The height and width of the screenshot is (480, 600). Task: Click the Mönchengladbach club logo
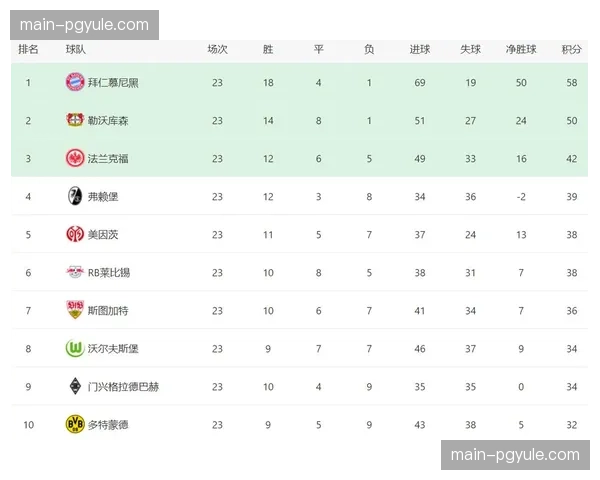(75, 386)
